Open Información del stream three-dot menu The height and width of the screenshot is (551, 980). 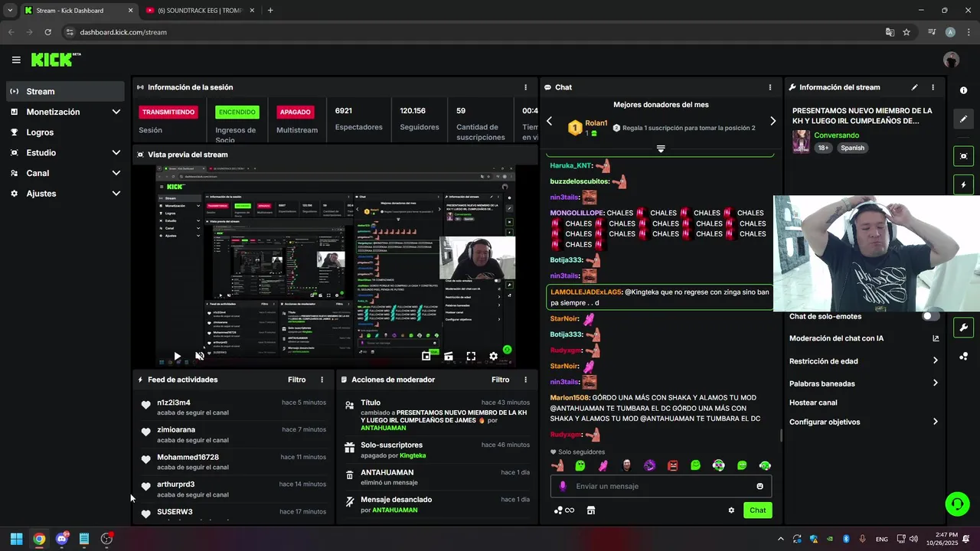point(933,87)
